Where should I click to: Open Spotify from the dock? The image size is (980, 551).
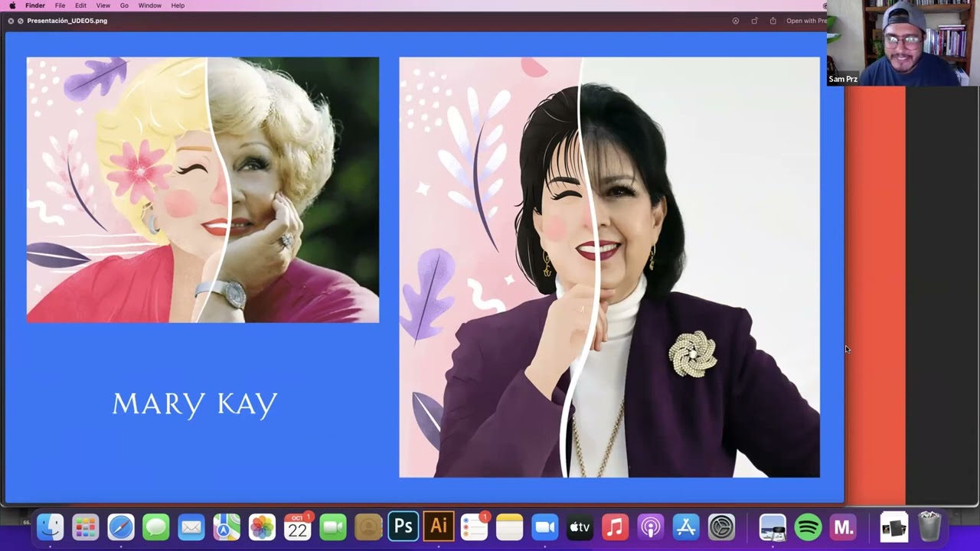click(x=808, y=527)
